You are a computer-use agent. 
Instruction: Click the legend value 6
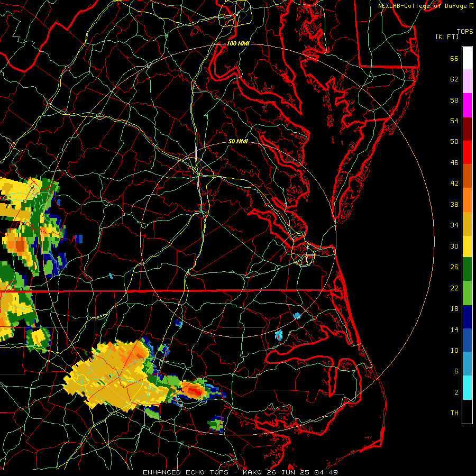[x=456, y=371]
